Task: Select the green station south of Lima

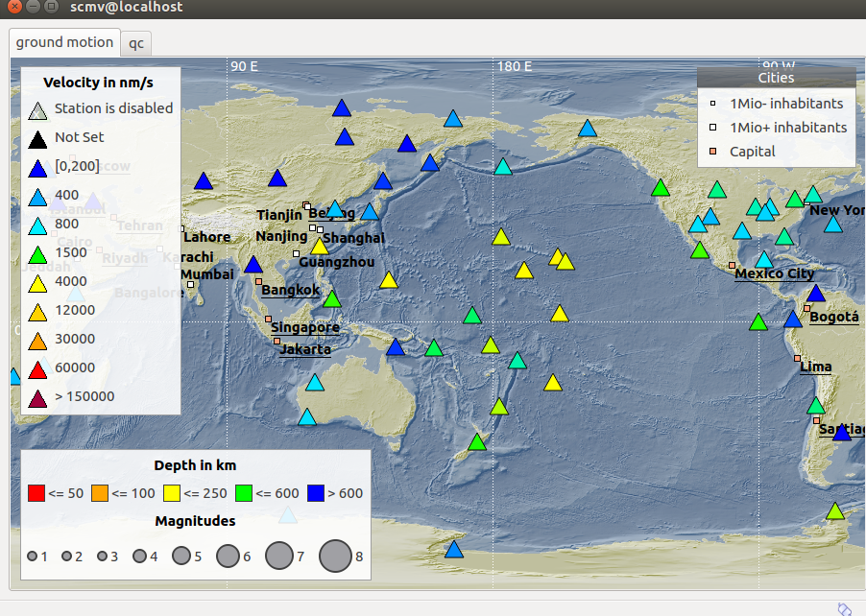Action: click(x=816, y=406)
